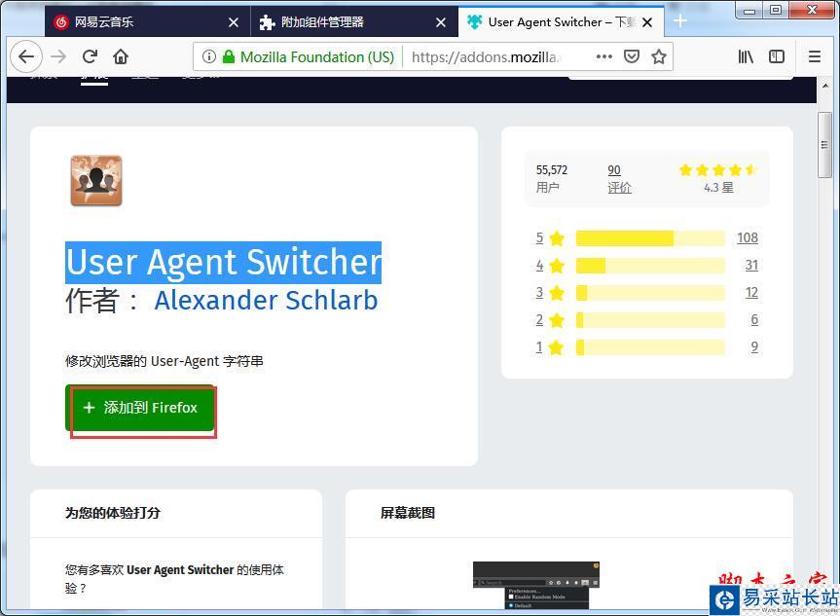This screenshot has width=840, height=616.
Task: Click the 为您的体验打分 heading
Action: [113, 513]
